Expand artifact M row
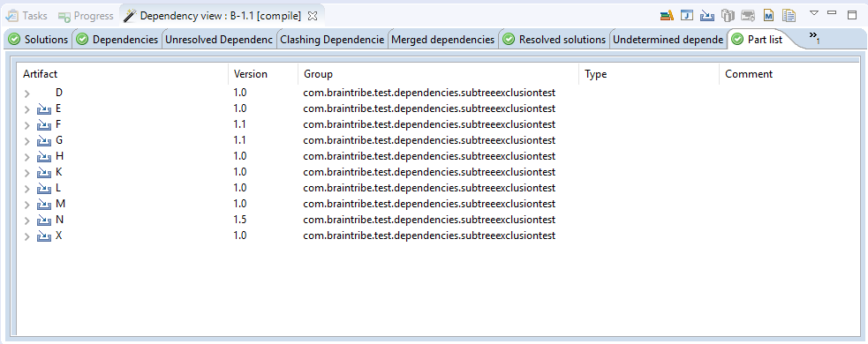868x344 pixels. [x=27, y=205]
